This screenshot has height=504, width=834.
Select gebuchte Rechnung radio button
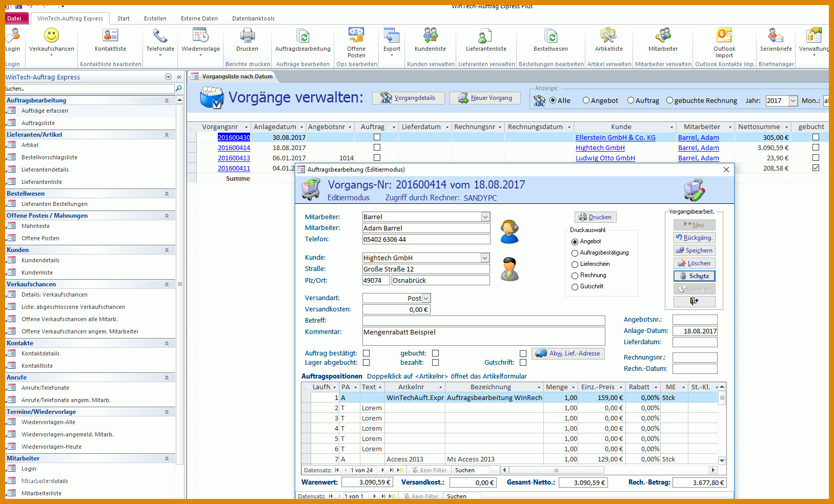669,100
